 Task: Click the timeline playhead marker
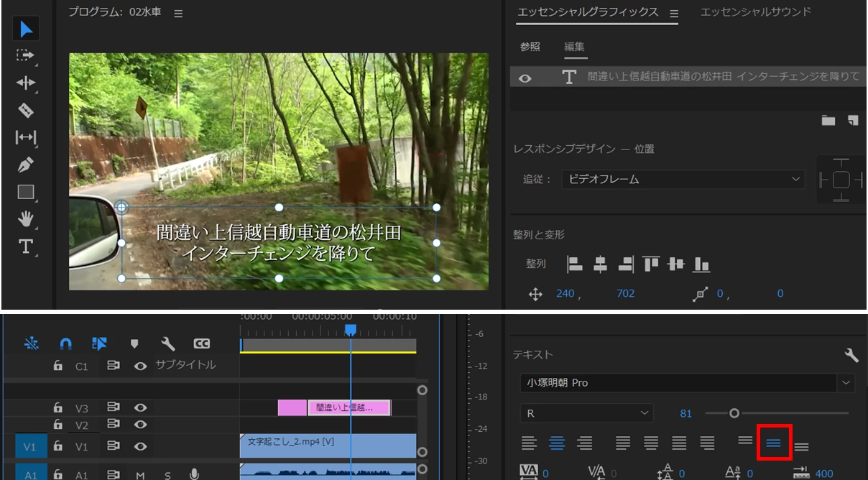pos(350,329)
